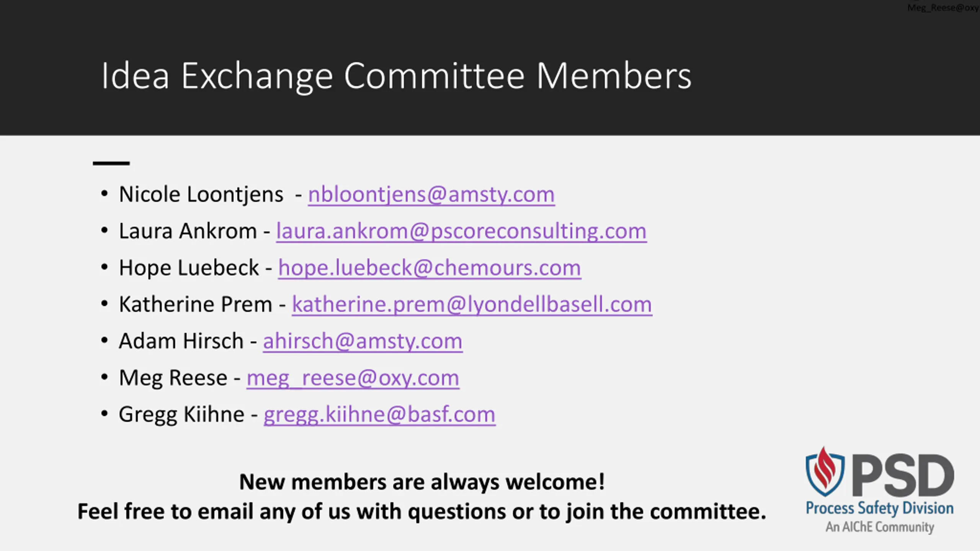Click the An AIChE Community caption
Viewport: 980px width, 551px height.
tap(880, 527)
